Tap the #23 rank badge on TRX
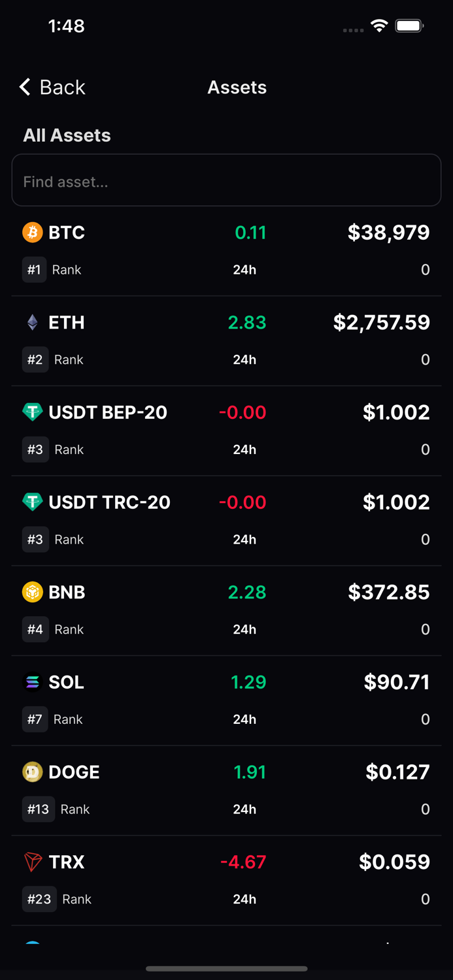Image resolution: width=453 pixels, height=980 pixels. coord(39,899)
